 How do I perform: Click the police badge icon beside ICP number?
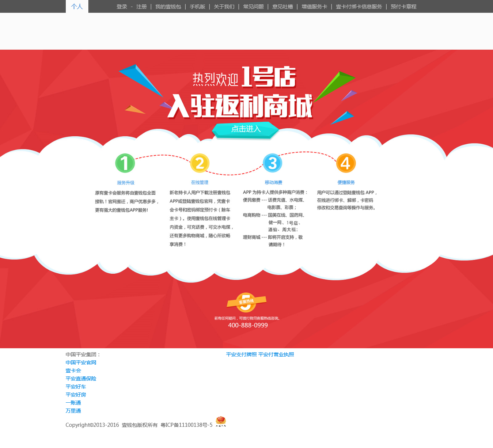(221, 422)
